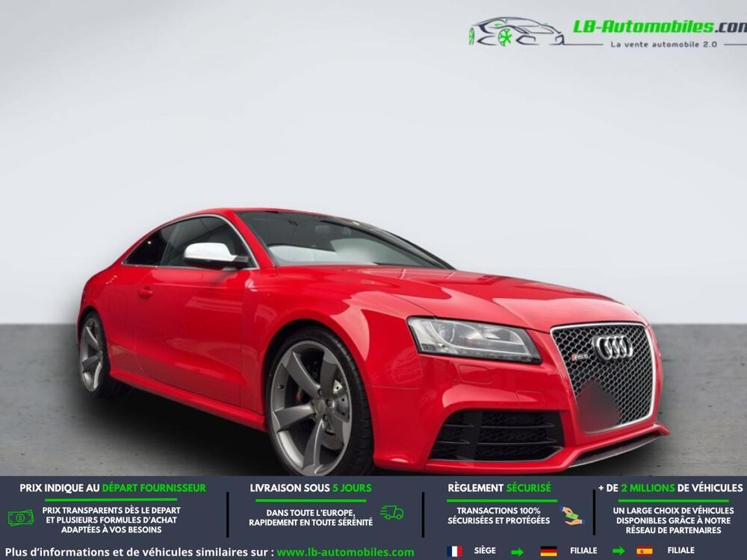747x560 pixels.
Task: Click the German flag icon
Action: click(x=549, y=552)
